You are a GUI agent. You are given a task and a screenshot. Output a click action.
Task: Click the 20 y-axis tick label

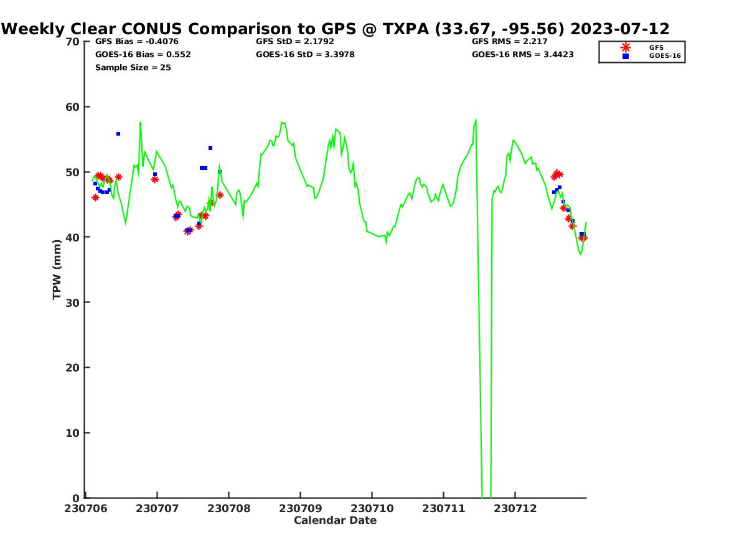(73, 368)
